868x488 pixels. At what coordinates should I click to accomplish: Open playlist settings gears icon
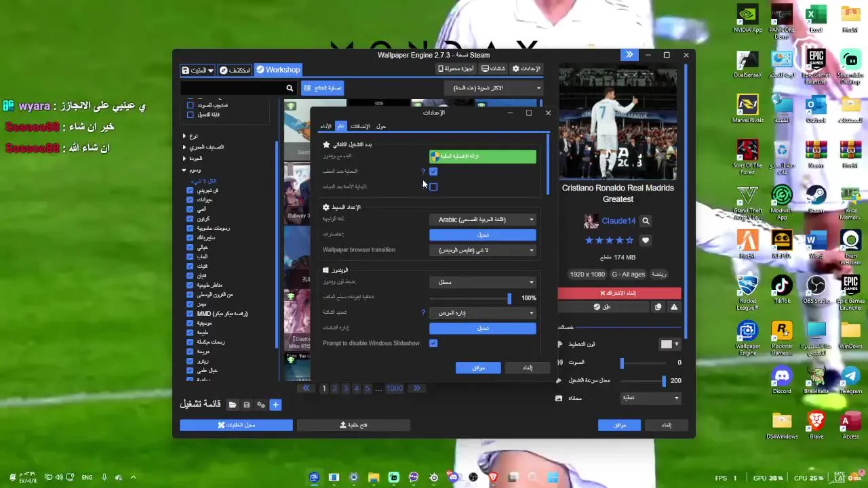(260, 405)
